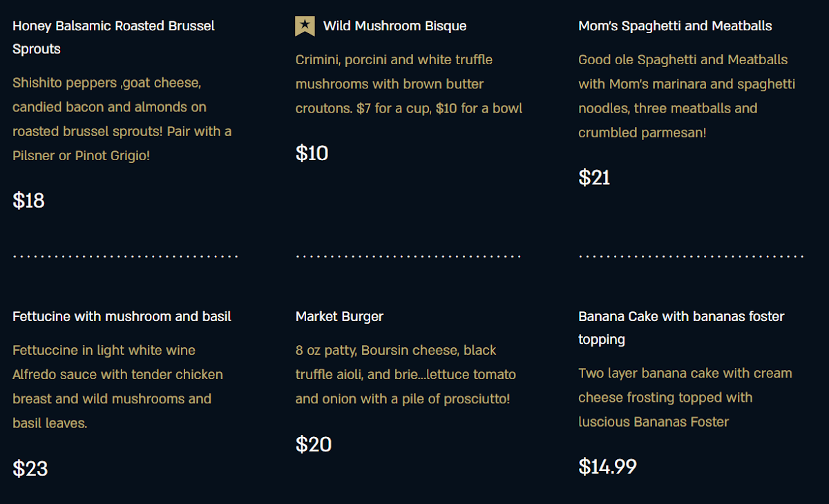The height and width of the screenshot is (504, 829).
Task: Click the featured star badge icon
Action: click(305, 26)
